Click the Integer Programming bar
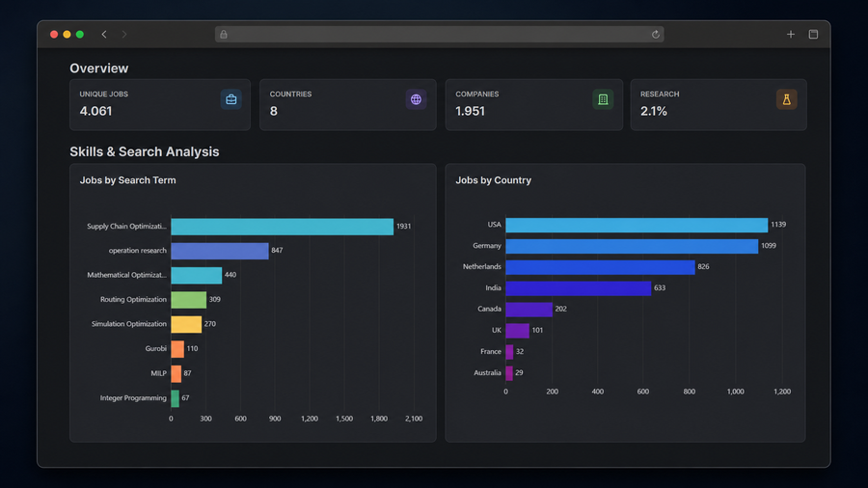The width and height of the screenshot is (868, 488). (x=175, y=397)
